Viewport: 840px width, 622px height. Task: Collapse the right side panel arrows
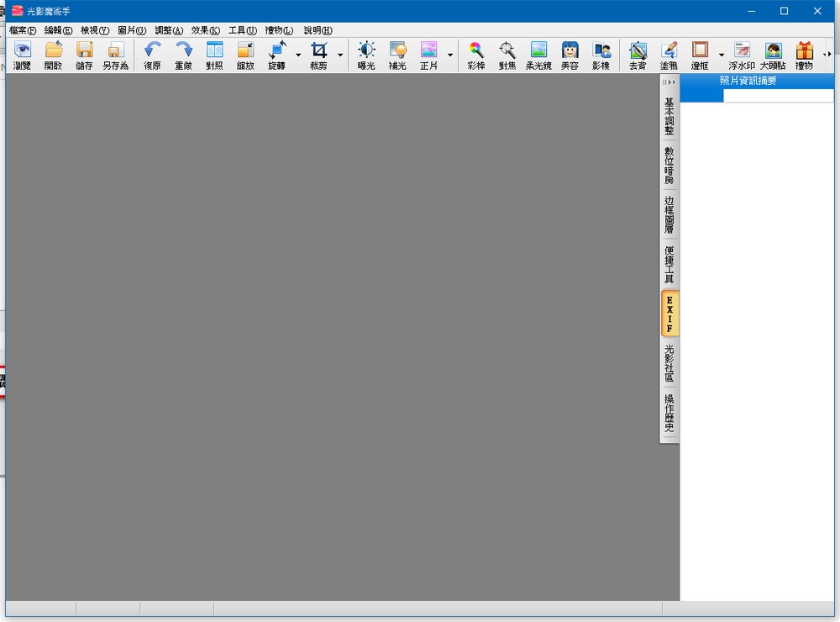[669, 82]
